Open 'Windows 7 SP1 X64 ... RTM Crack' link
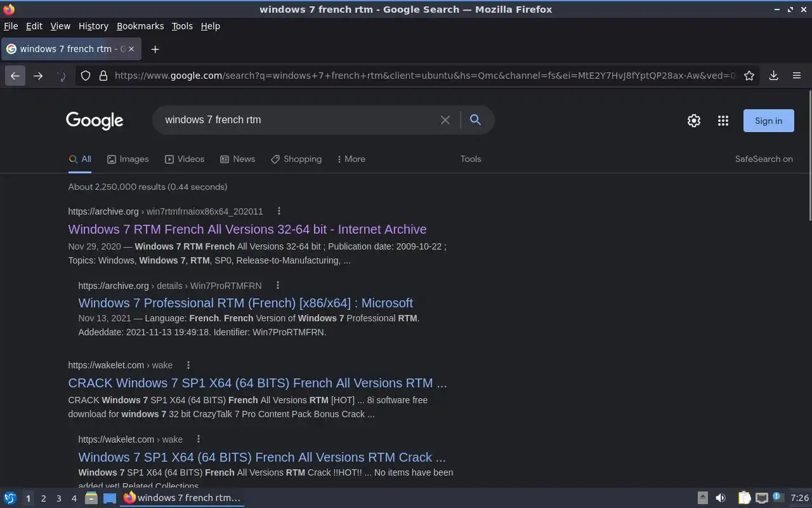812x508 pixels. click(262, 457)
